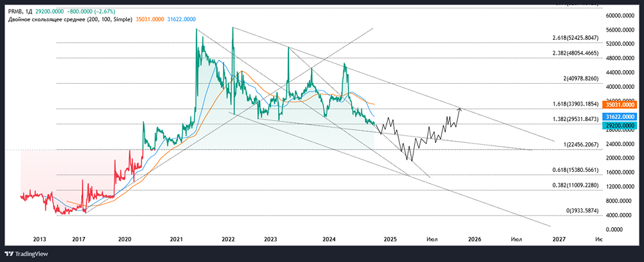This screenshot has height=262, width=644.
Task: Click the 44000.0000 price scale value
Action: tap(620, 73)
